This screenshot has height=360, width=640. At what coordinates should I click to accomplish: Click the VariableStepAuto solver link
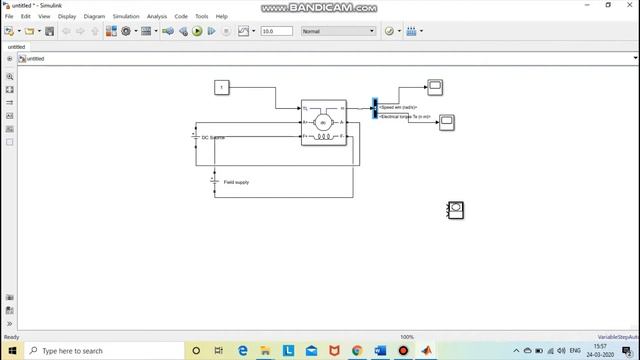[x=618, y=337]
